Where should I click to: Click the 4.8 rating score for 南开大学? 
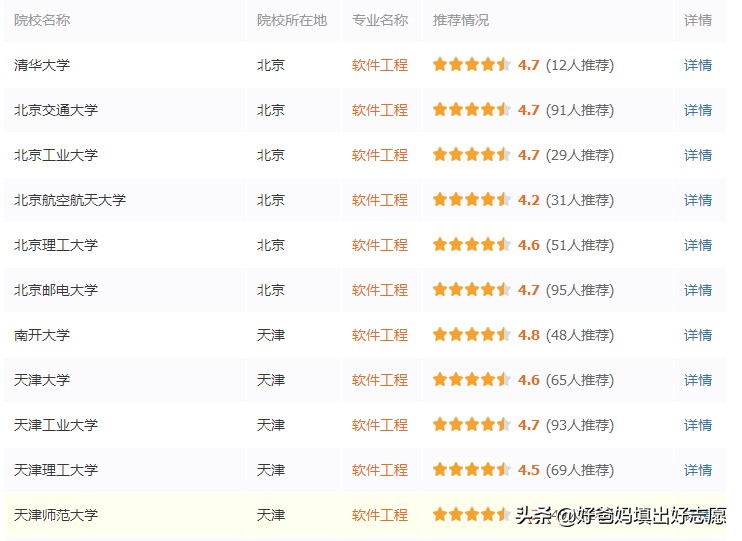[529, 335]
